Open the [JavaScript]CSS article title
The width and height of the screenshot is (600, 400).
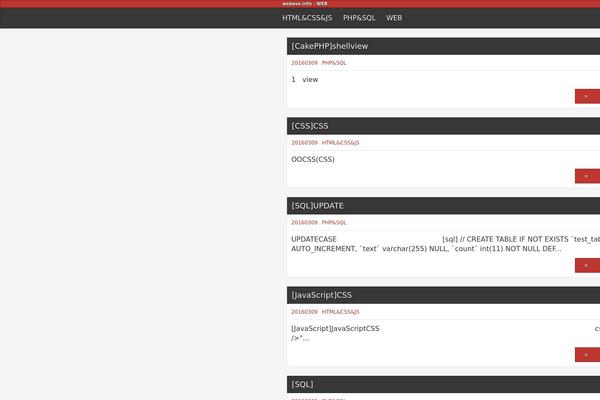coord(321,295)
